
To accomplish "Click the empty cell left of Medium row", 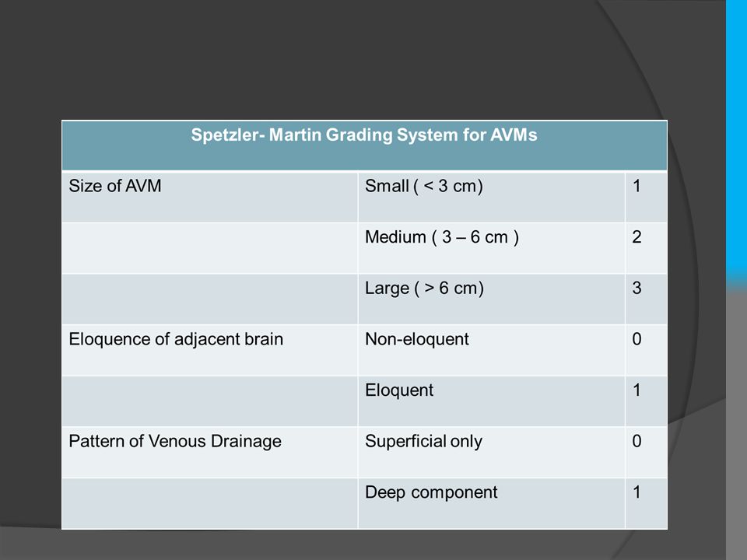I will coord(209,247).
